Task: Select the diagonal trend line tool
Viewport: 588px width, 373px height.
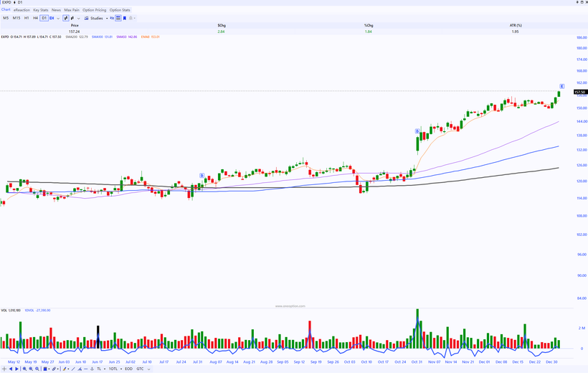Action: pyautogui.click(x=73, y=369)
